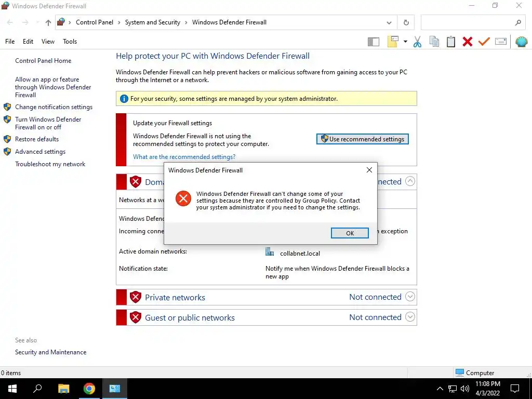Open the View menu
The image size is (532, 399).
click(48, 42)
